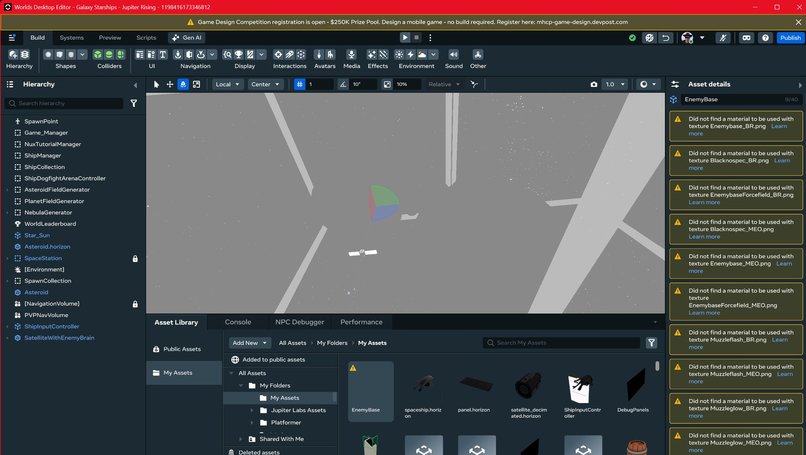Click the undo arrow icon
The width and height of the screenshot is (806, 455).
pyautogui.click(x=666, y=38)
